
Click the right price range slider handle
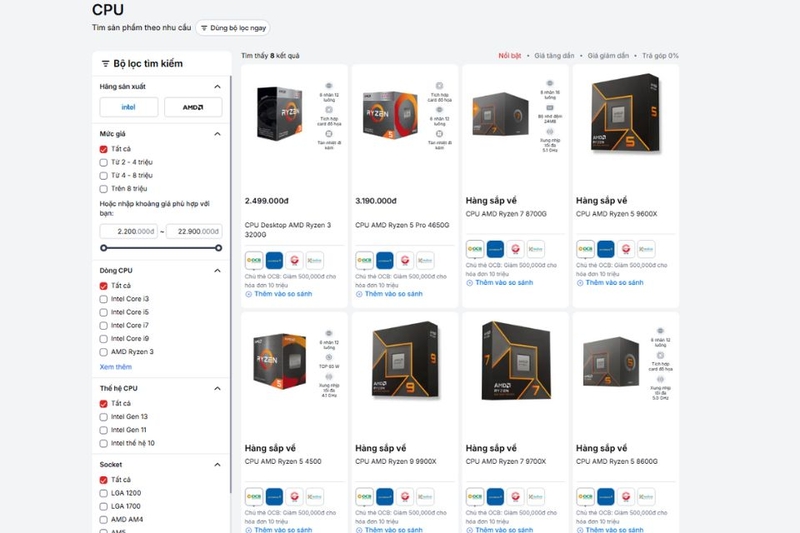[218, 248]
